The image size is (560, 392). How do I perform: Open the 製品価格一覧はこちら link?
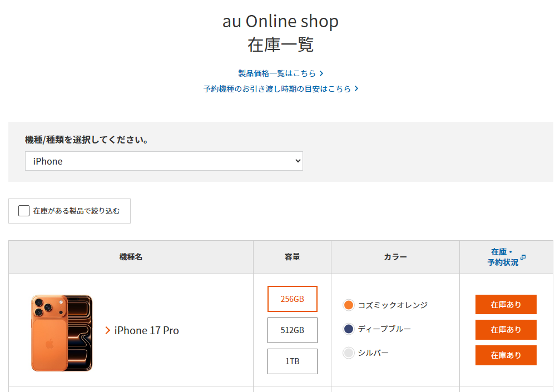click(277, 73)
